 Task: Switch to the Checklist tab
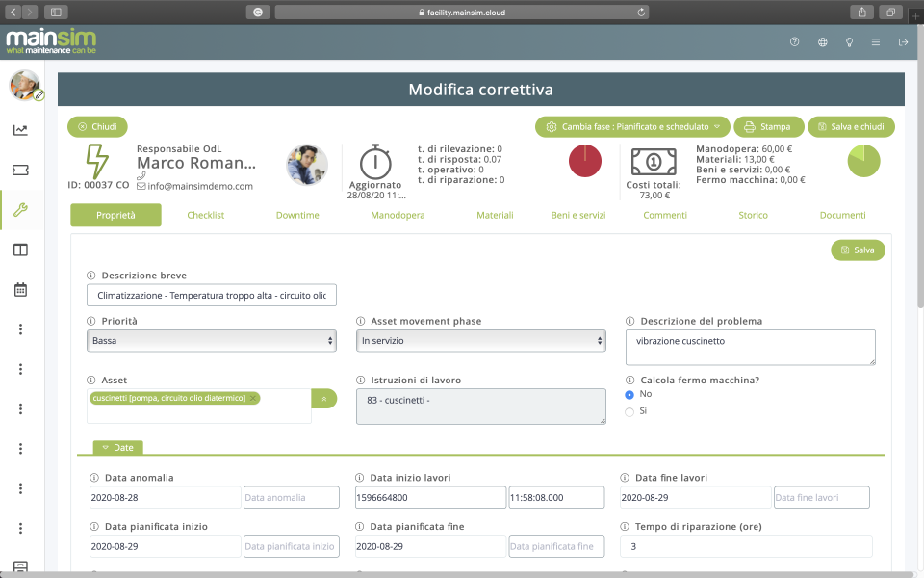[x=205, y=216]
